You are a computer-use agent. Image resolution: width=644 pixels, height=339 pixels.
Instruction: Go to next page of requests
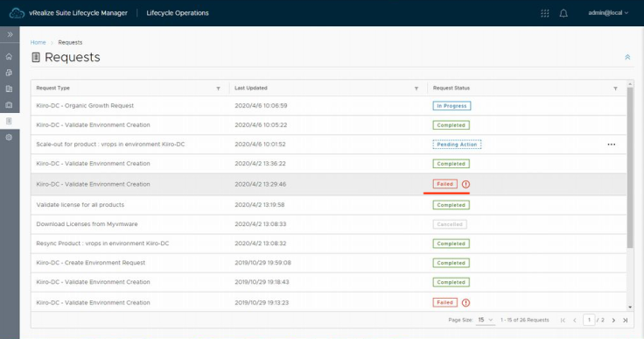pos(613,320)
